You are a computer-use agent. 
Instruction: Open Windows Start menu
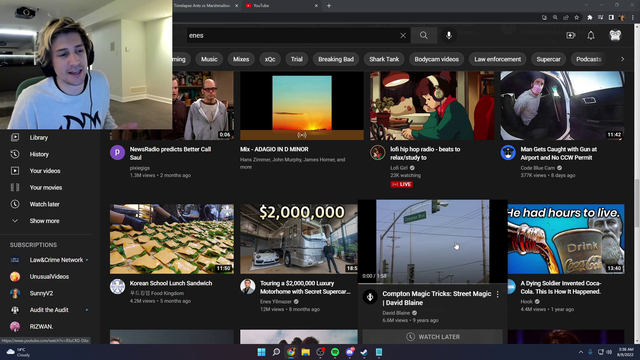pyautogui.click(x=261, y=352)
